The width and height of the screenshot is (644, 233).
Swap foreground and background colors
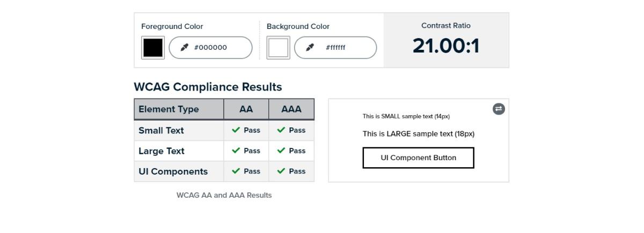click(x=499, y=109)
